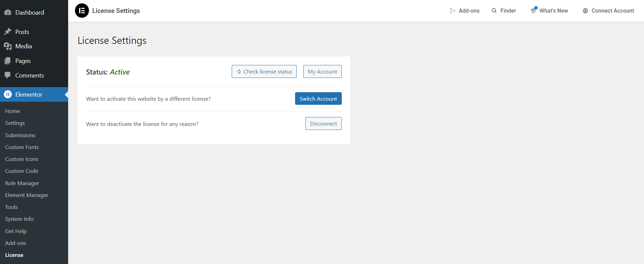
Task: Click the Media library icon
Action: [7, 46]
